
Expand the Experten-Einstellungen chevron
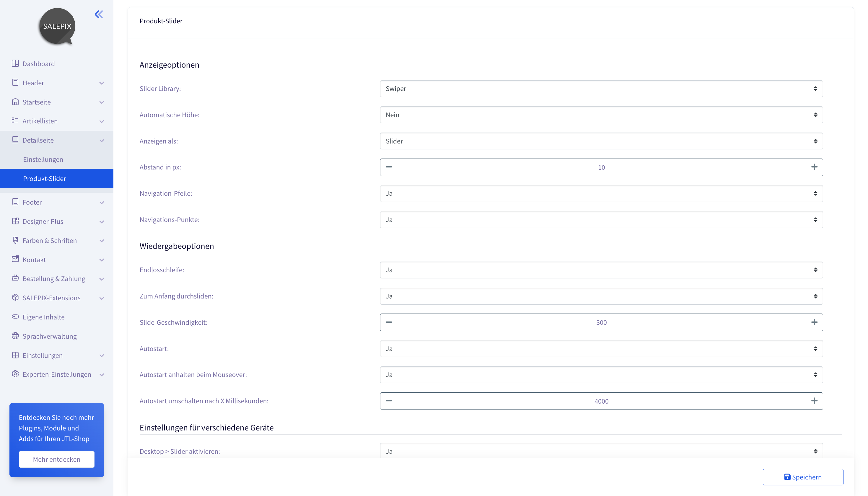tap(102, 374)
